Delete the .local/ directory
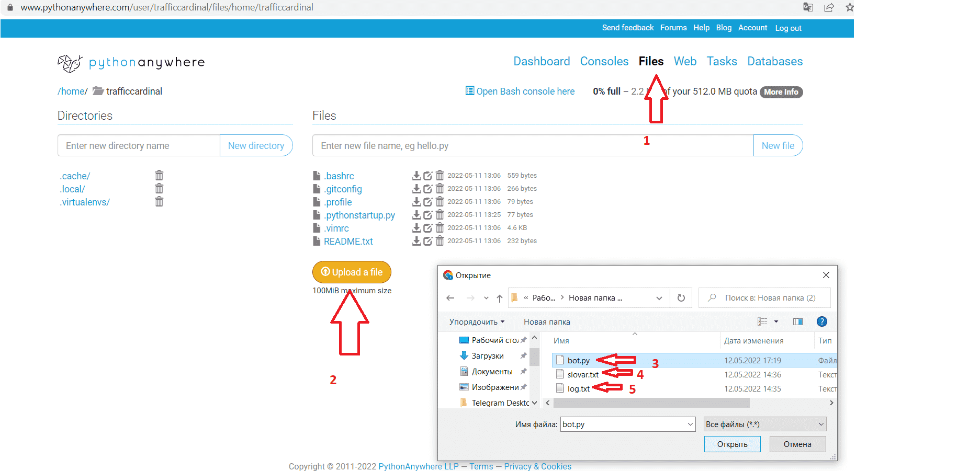Screen dimensions: 980x471 159,189
